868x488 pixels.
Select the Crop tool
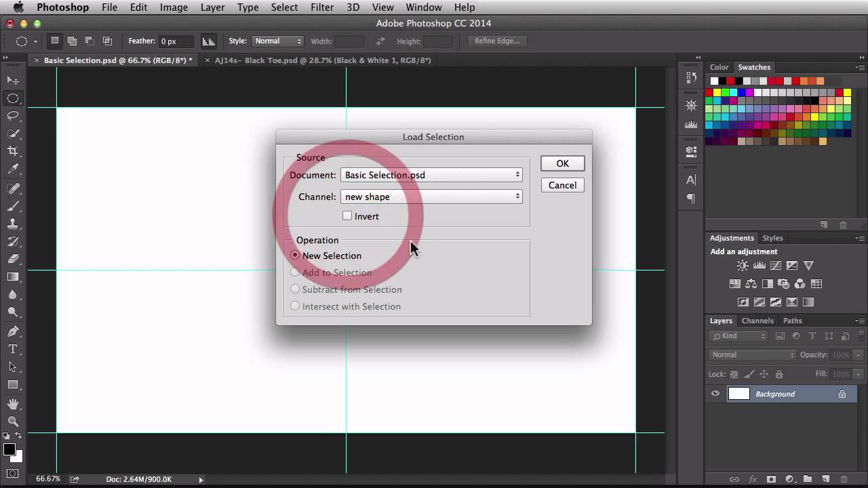coord(13,151)
